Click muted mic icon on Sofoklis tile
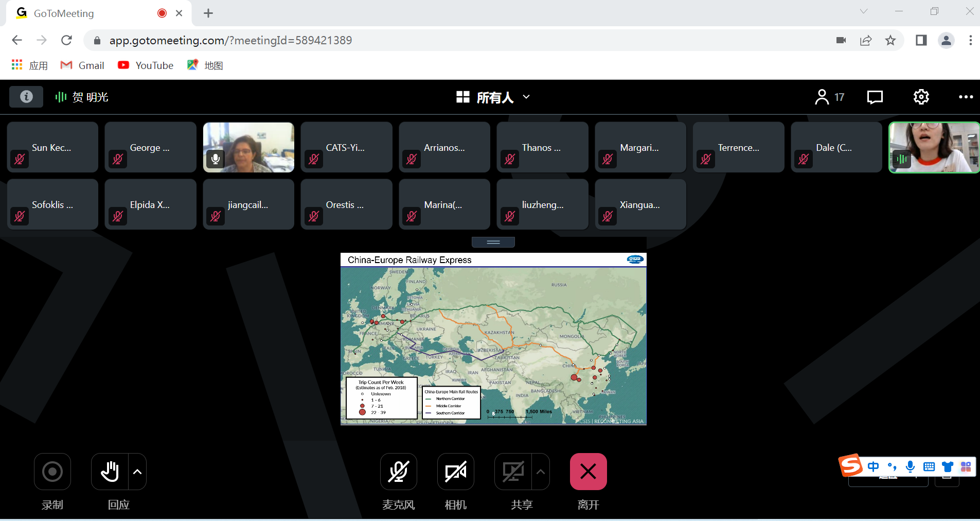980x521 pixels. click(20, 216)
